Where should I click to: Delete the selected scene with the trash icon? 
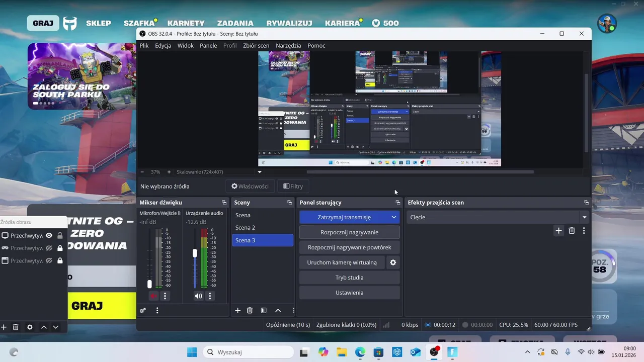point(250,311)
